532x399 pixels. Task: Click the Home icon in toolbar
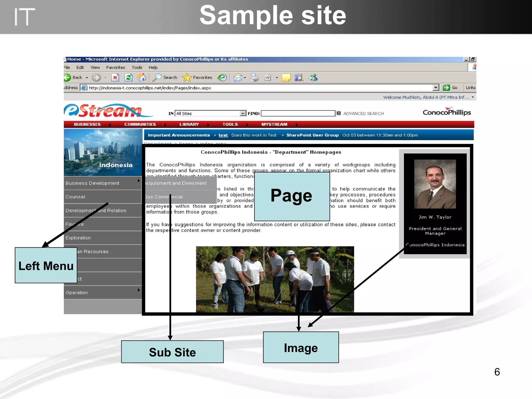pyautogui.click(x=142, y=77)
